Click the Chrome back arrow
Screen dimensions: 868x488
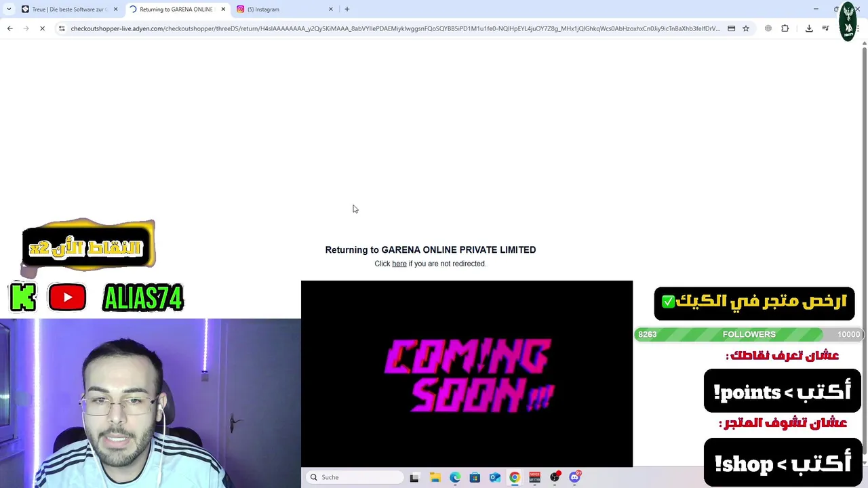click(9, 28)
